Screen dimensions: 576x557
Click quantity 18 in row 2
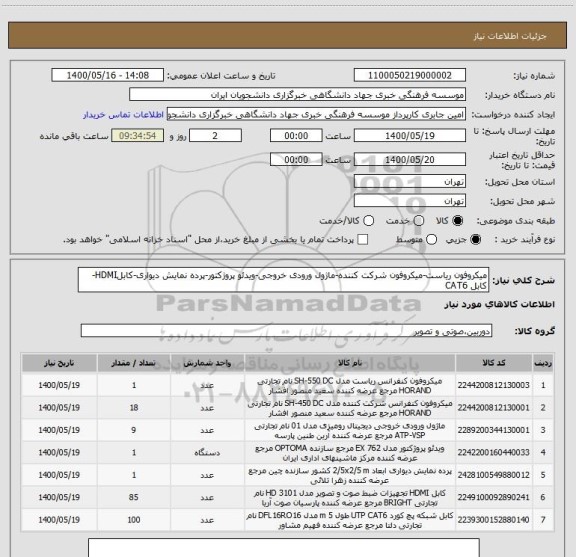[134, 407]
